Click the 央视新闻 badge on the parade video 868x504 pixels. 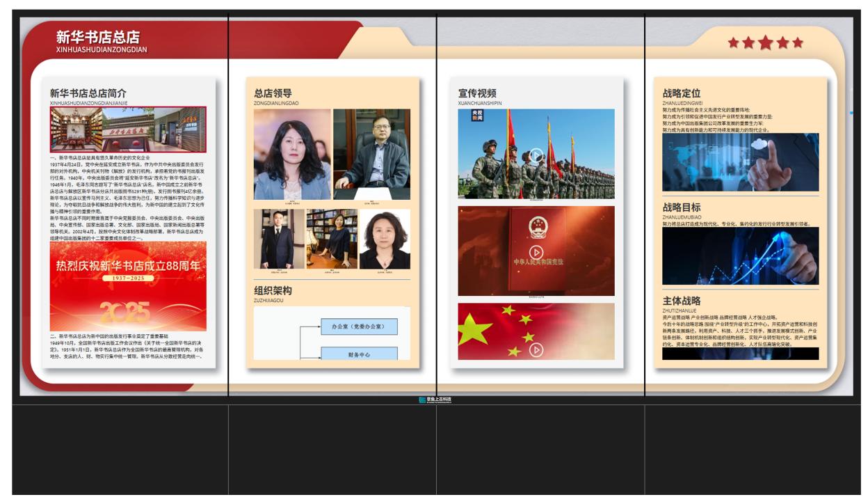pyautogui.click(x=478, y=115)
